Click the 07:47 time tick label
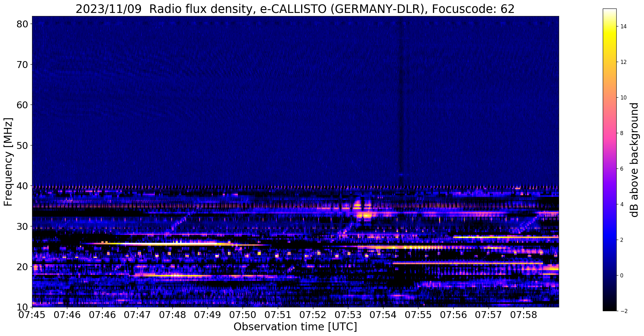This screenshot has width=644, height=336. tap(137, 315)
